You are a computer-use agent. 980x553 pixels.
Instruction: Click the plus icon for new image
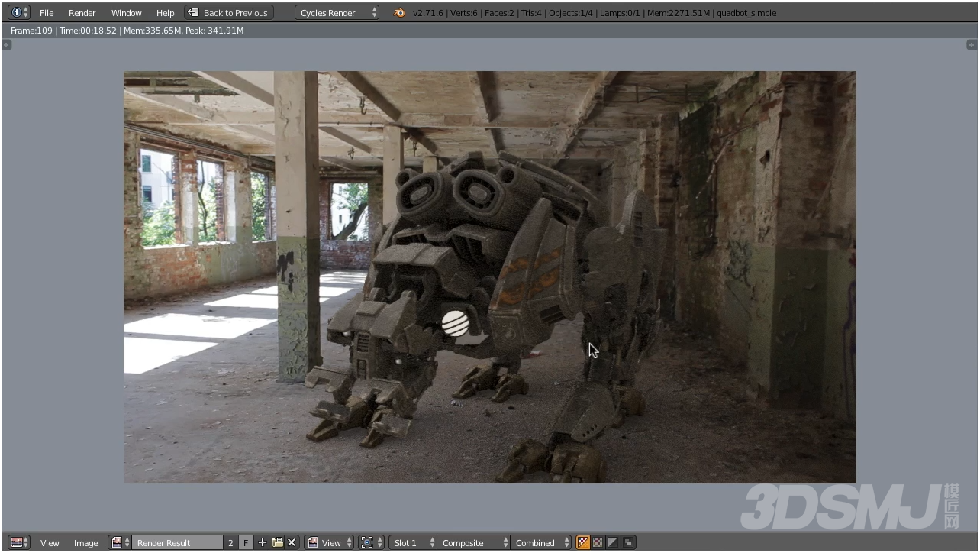point(263,542)
